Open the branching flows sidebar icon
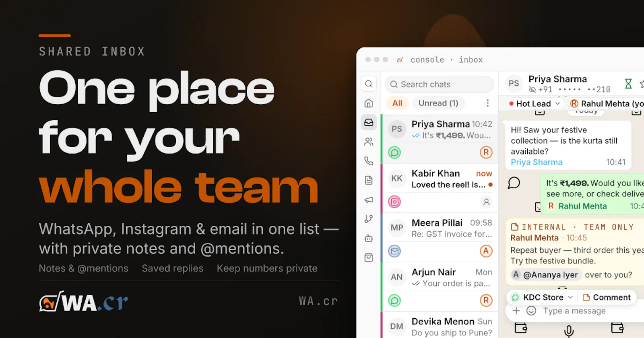 (x=369, y=219)
